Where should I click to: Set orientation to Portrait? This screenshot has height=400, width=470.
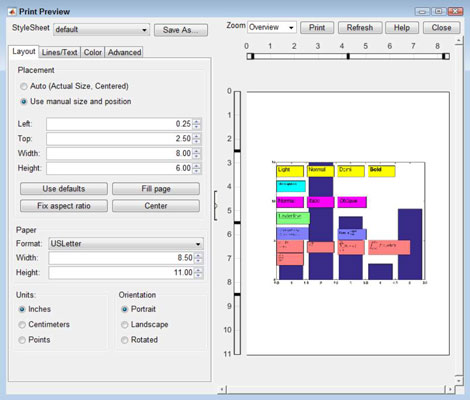point(138,309)
